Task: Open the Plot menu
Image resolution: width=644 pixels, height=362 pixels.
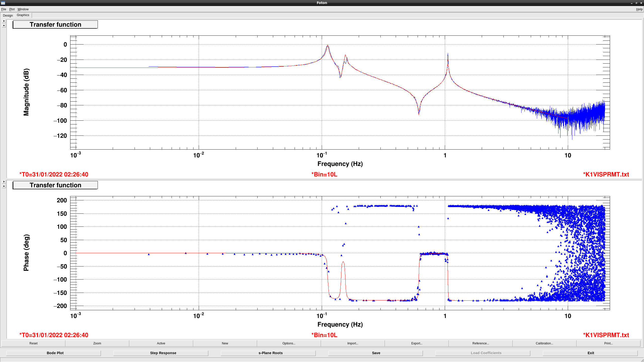Action: 12,9
